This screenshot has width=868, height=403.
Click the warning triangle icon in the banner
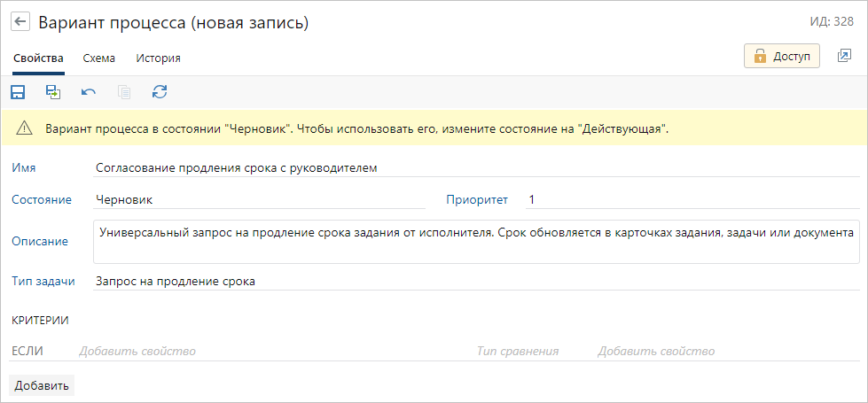tap(24, 128)
